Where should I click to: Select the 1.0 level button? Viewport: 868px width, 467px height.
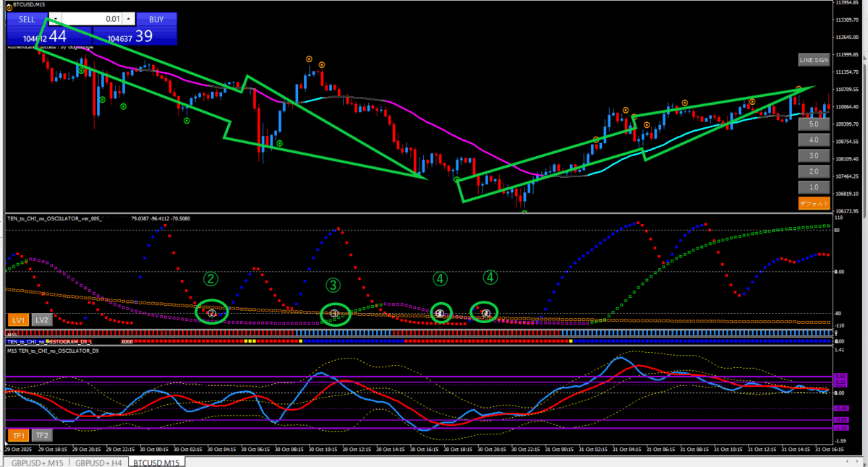click(x=813, y=187)
